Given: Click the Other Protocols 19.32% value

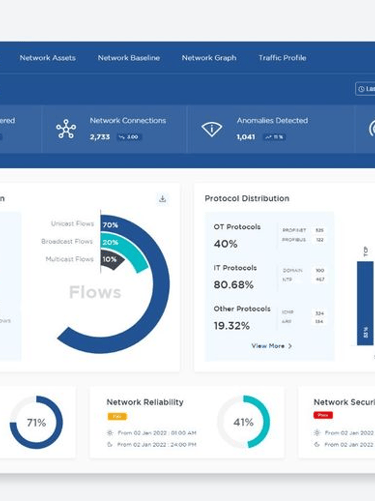Looking at the screenshot, I should [232, 326].
